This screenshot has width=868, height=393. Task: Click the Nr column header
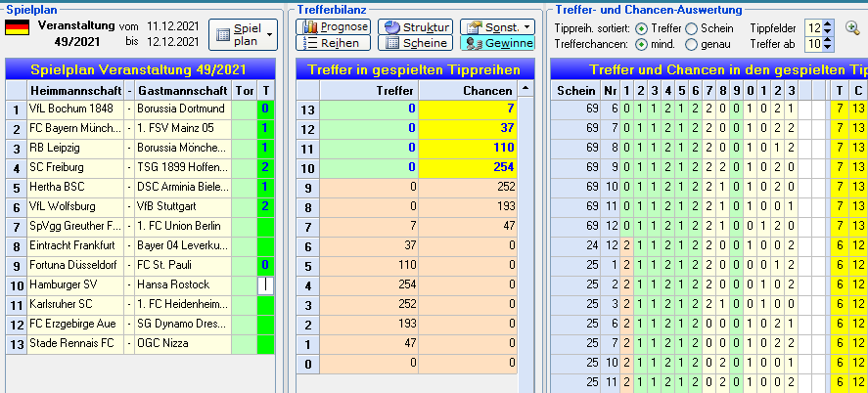click(x=610, y=90)
